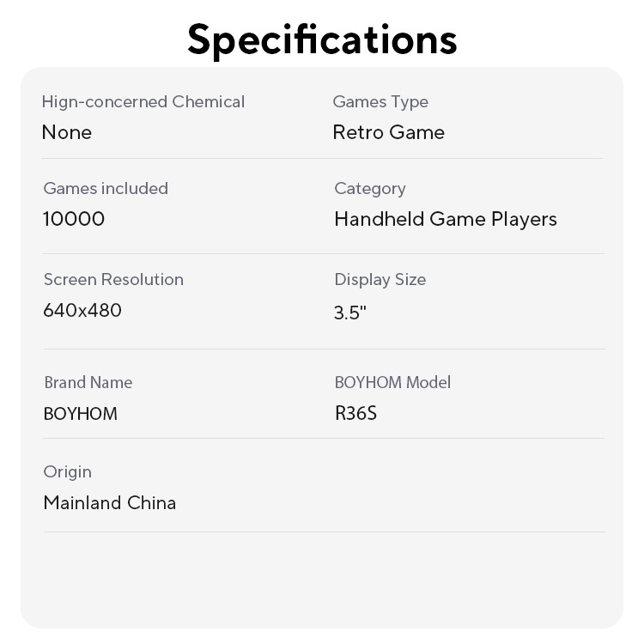The width and height of the screenshot is (644, 644).
Task: Select the Category label
Action: (x=369, y=188)
